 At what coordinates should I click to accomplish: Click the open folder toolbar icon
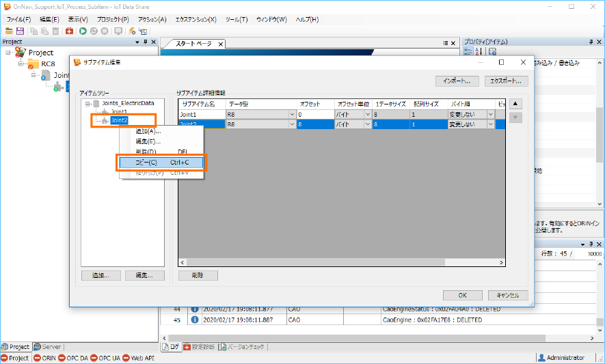click(9, 31)
